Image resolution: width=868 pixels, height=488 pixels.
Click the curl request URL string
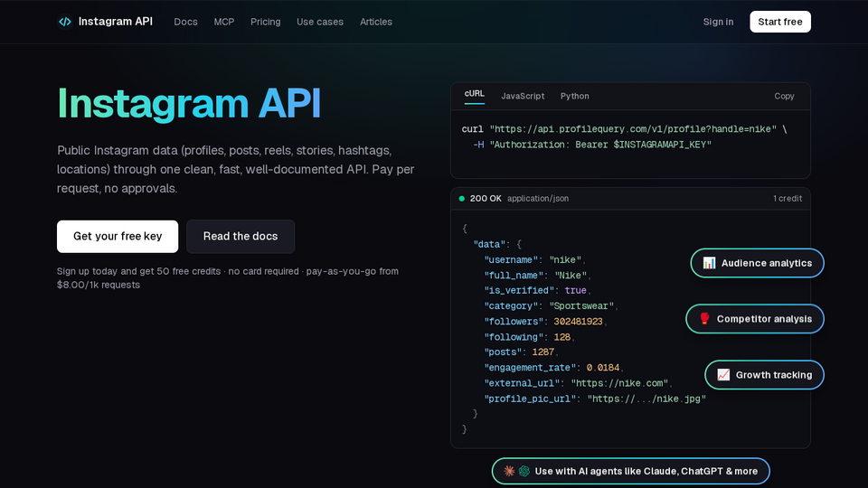[633, 129]
